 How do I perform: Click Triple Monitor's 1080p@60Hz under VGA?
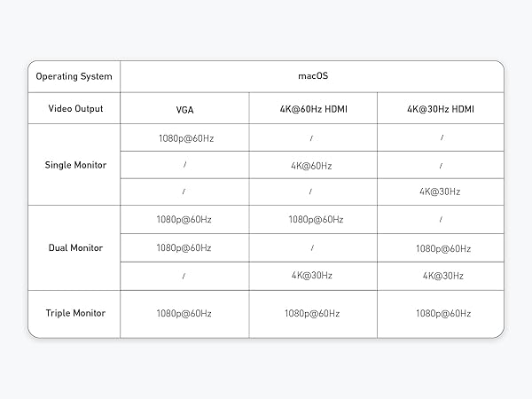184,313
